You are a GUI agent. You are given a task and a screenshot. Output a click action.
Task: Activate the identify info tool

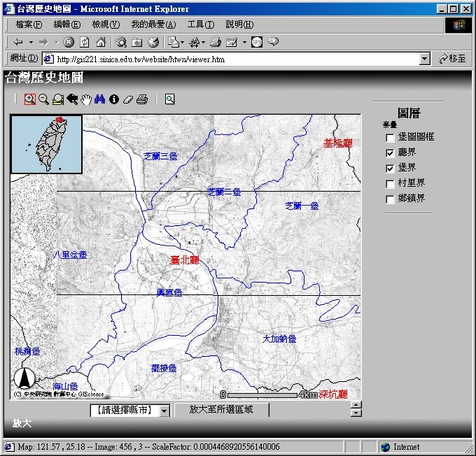[114, 99]
